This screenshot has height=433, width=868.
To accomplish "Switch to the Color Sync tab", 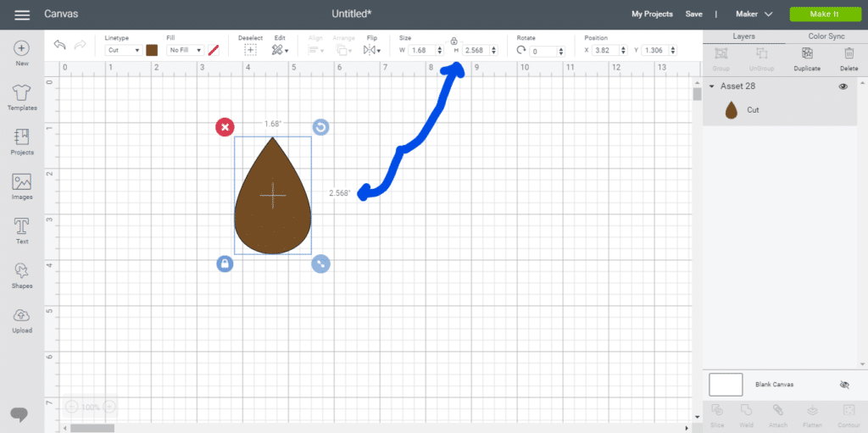I will coord(826,36).
